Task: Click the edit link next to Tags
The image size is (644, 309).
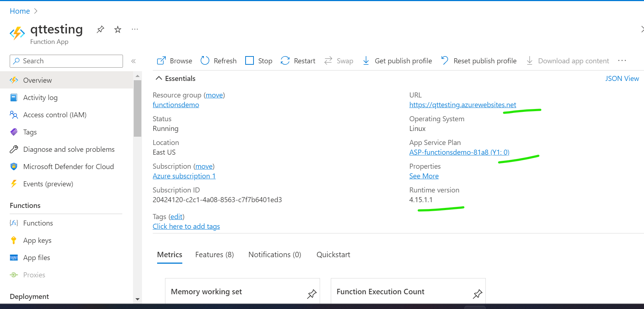Action: coord(176,217)
